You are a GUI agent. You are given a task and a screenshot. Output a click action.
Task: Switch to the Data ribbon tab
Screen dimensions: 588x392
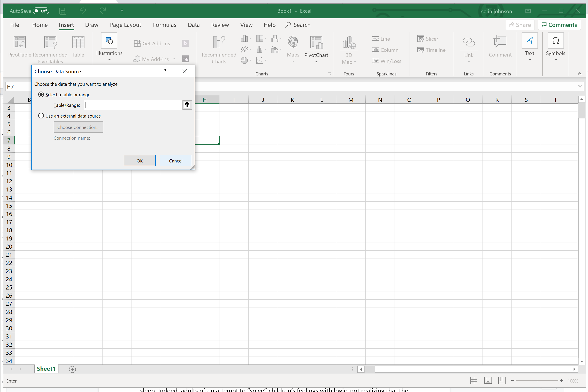[x=193, y=25]
